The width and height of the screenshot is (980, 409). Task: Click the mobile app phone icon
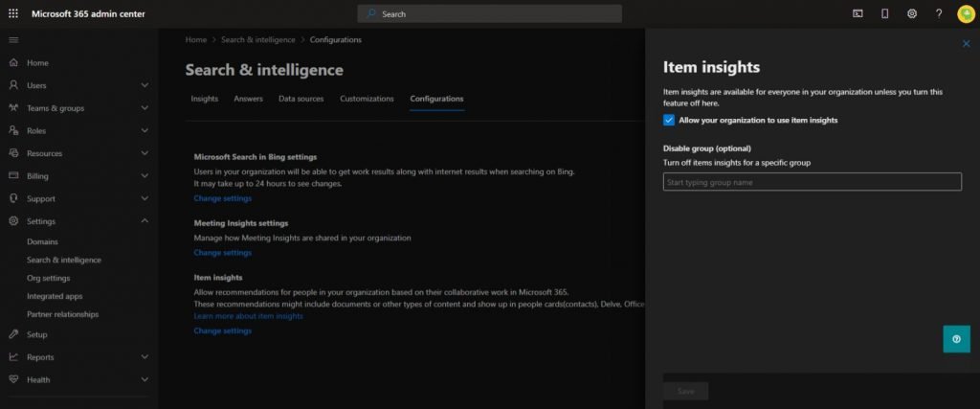pyautogui.click(x=884, y=13)
